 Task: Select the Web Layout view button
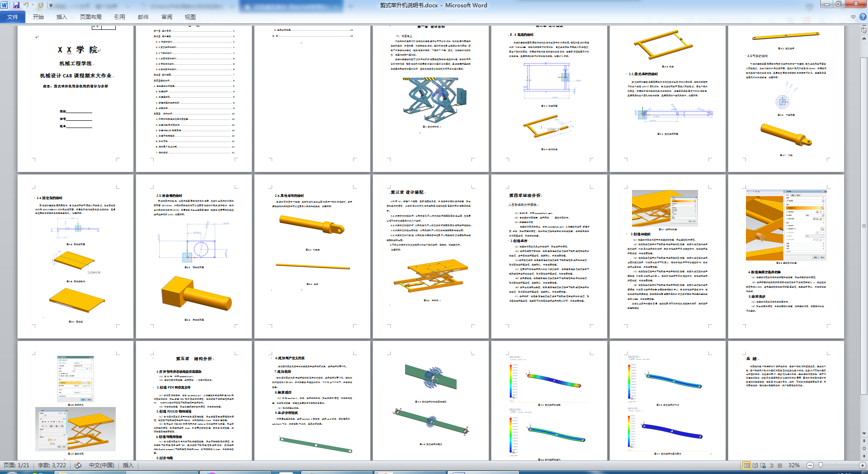[763, 465]
